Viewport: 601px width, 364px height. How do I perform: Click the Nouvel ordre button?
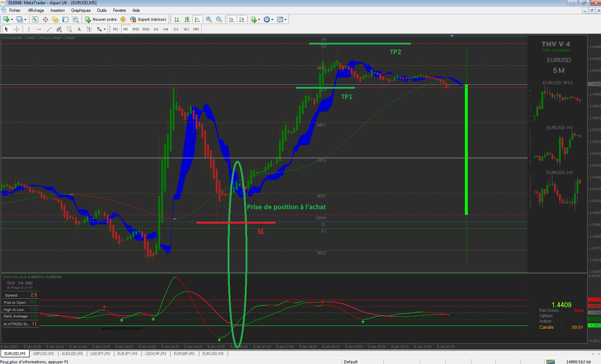pyautogui.click(x=101, y=19)
